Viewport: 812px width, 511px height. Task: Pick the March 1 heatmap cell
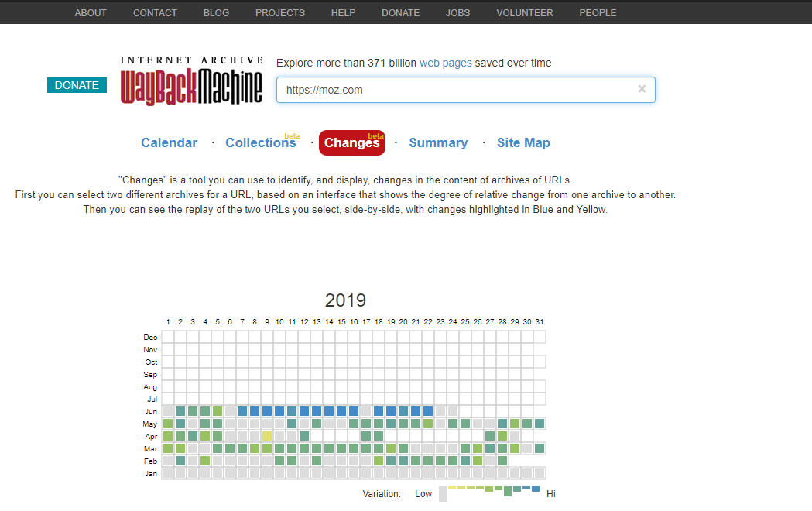[168, 448]
